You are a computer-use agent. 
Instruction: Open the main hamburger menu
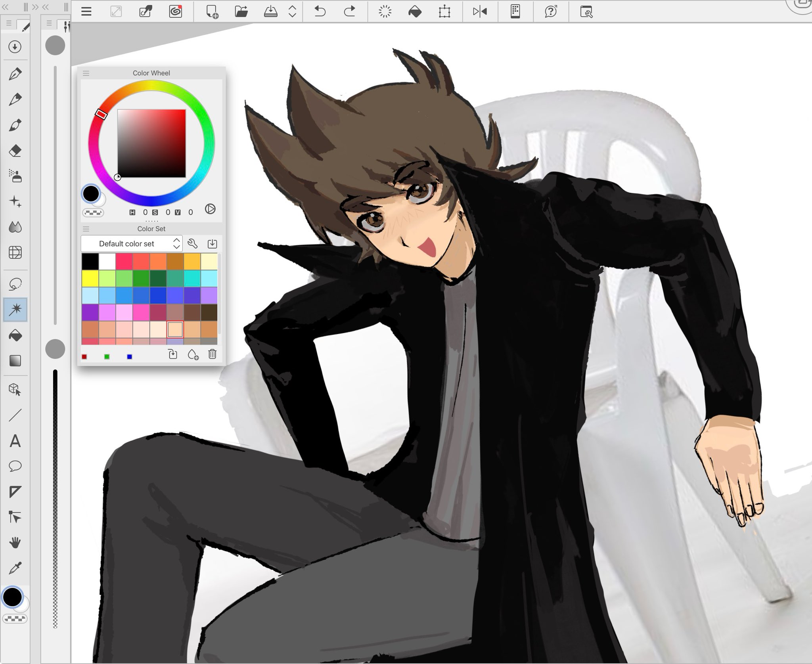[86, 11]
